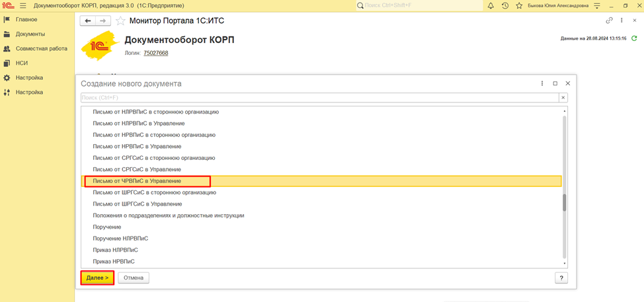Image resolution: width=644 pixels, height=302 pixels.
Task: Clear the search field with x button
Action: tap(563, 98)
